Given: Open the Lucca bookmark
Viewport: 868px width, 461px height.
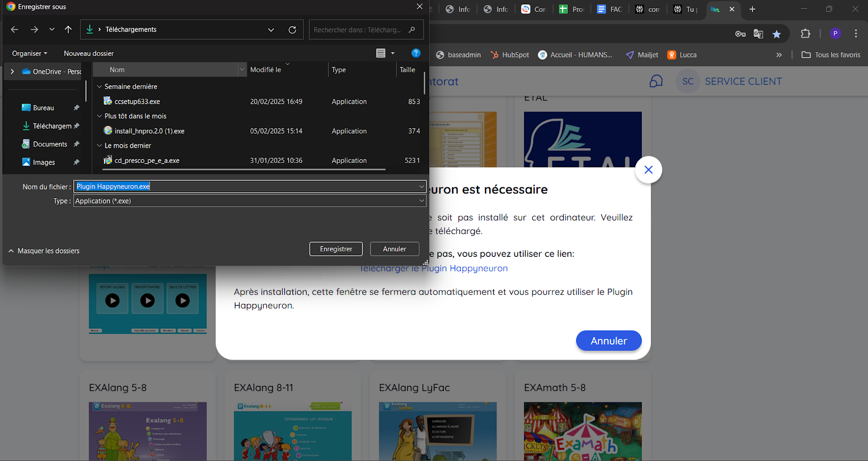Looking at the screenshot, I should coord(682,55).
